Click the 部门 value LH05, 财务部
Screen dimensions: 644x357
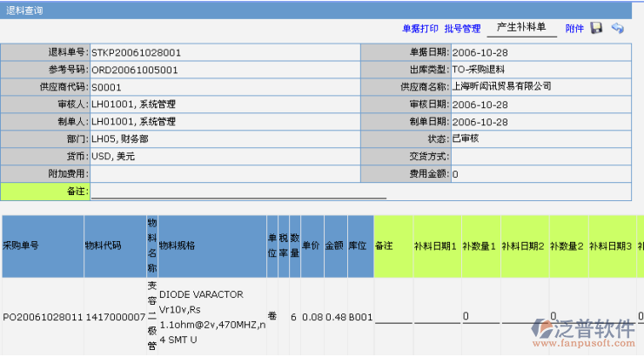(120, 138)
